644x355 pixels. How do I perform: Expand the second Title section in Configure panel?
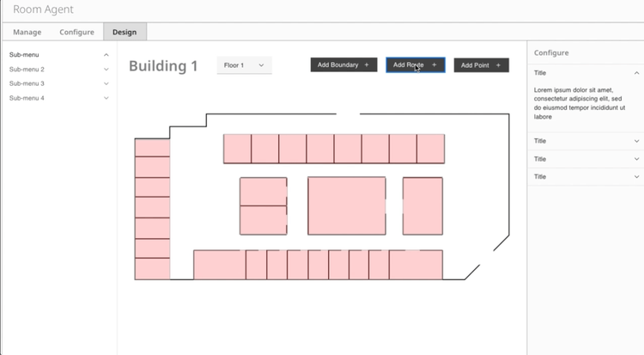pyautogui.click(x=636, y=141)
